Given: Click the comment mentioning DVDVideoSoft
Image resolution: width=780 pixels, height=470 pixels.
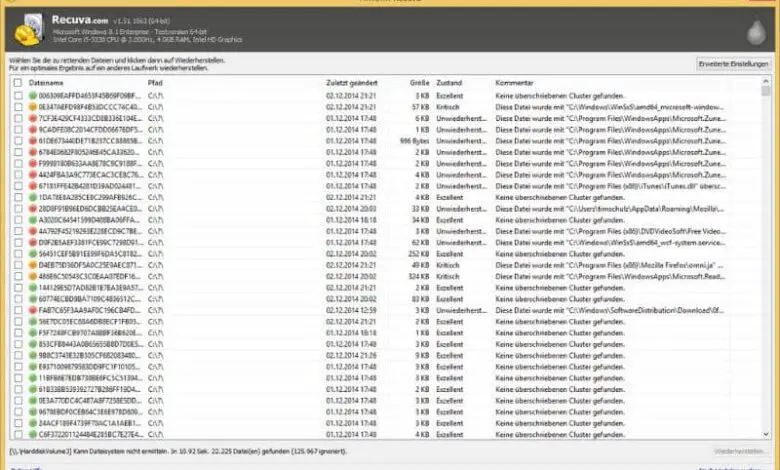Looking at the screenshot, I should [x=610, y=231].
